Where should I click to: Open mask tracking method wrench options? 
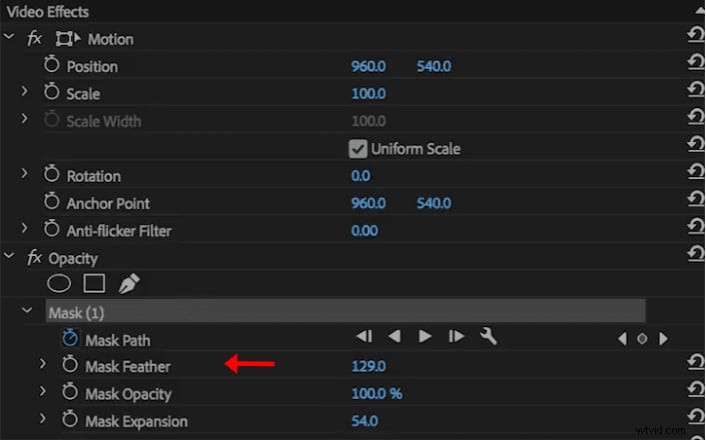pyautogui.click(x=489, y=336)
